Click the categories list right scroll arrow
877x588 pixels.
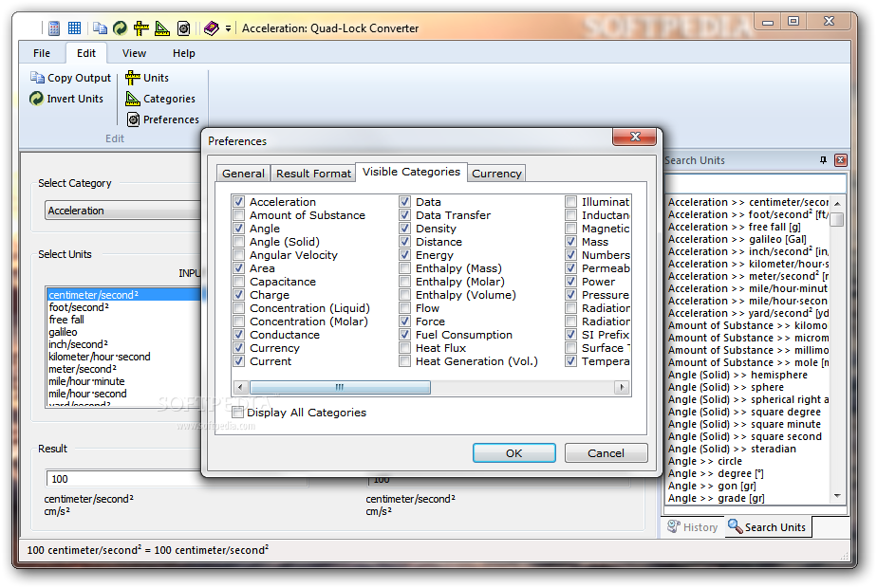(x=622, y=387)
